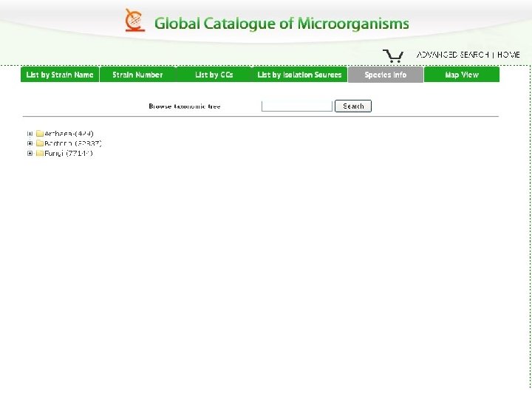The image size is (532, 399).
Task: Open the ADVANCED SEARCH link
Action: point(453,55)
